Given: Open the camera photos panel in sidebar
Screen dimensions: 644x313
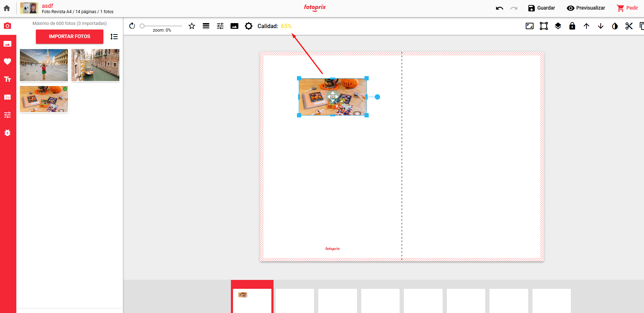Looking at the screenshot, I should pos(7,26).
